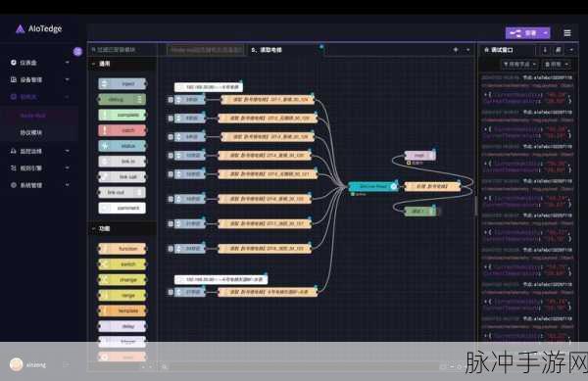Click the palette node search field

[122, 49]
